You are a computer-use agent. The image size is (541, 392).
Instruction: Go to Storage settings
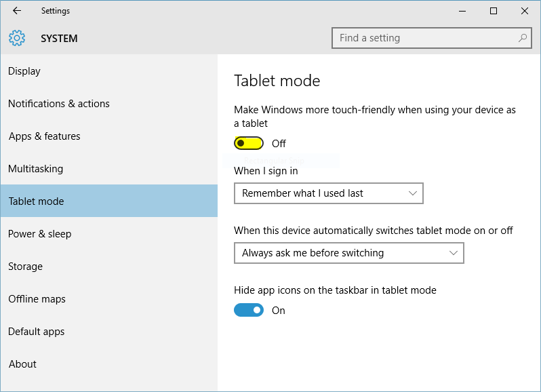tap(109, 267)
